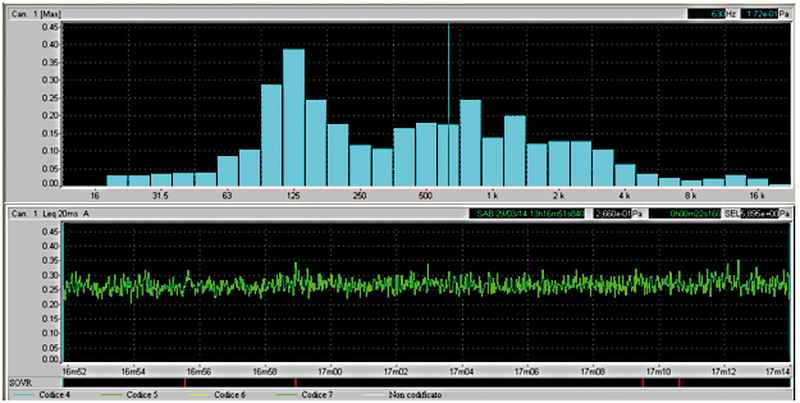Image resolution: width=800 pixels, height=403 pixels.
Task: Click the SEL value readout
Action: coord(759,213)
